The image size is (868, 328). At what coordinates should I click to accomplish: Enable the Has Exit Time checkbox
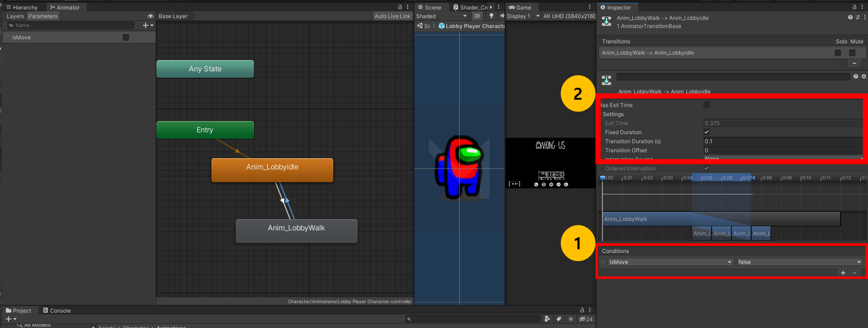[x=707, y=105]
